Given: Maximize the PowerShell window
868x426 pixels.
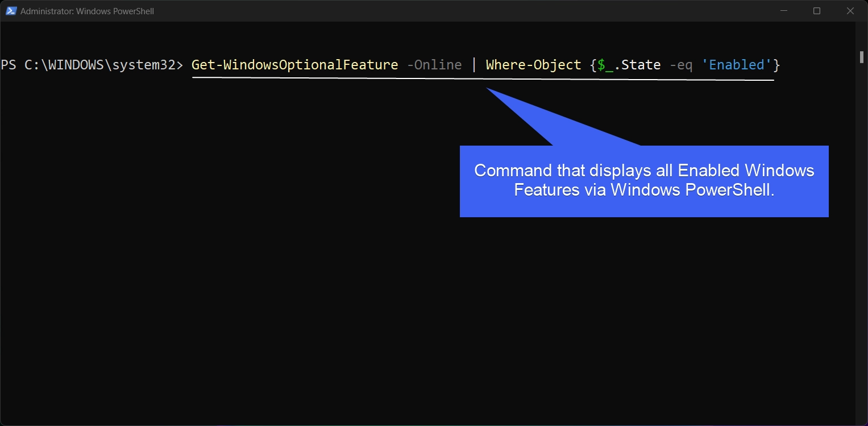Looking at the screenshot, I should pos(817,11).
